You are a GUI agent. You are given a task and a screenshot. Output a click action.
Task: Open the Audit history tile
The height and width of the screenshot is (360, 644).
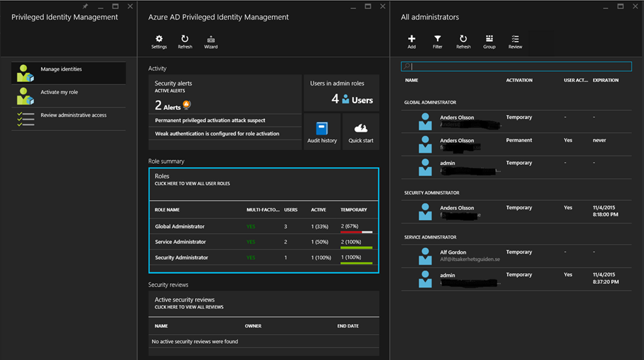click(322, 132)
